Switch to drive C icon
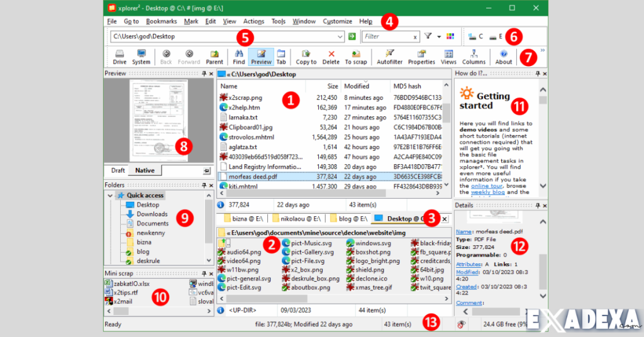The width and height of the screenshot is (644, 337). pyautogui.click(x=475, y=36)
